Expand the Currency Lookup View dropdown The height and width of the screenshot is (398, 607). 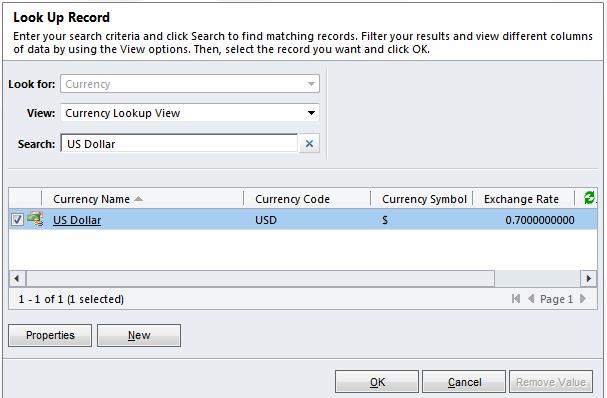[x=190, y=113]
